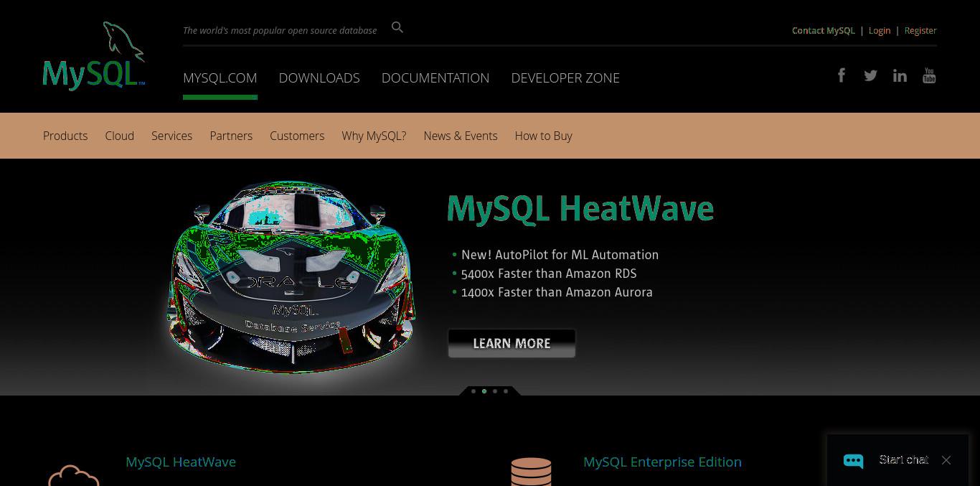Click the MySQL HeatWave banner title

580,208
